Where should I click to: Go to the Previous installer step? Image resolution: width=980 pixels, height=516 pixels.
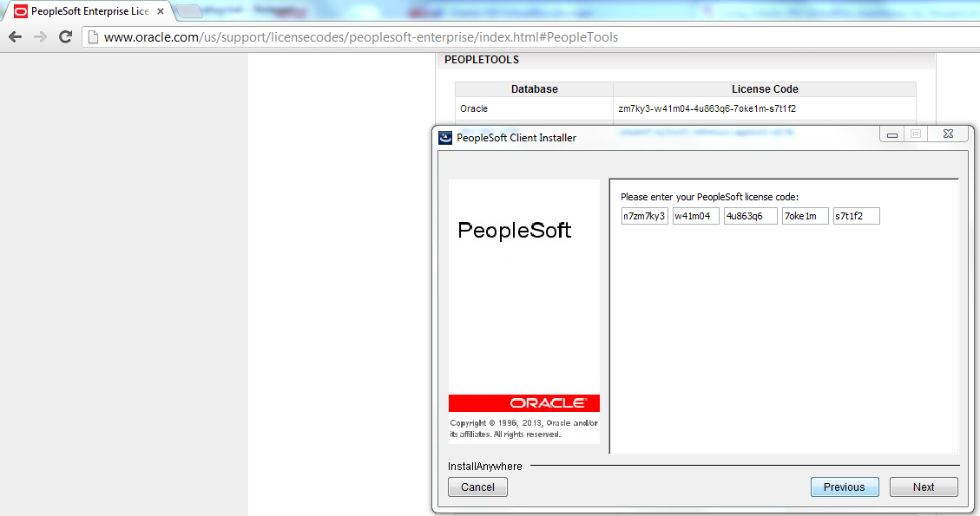[x=845, y=487]
